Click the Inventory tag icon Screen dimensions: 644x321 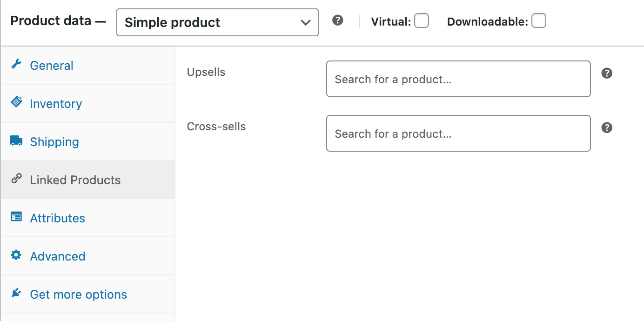pos(16,103)
